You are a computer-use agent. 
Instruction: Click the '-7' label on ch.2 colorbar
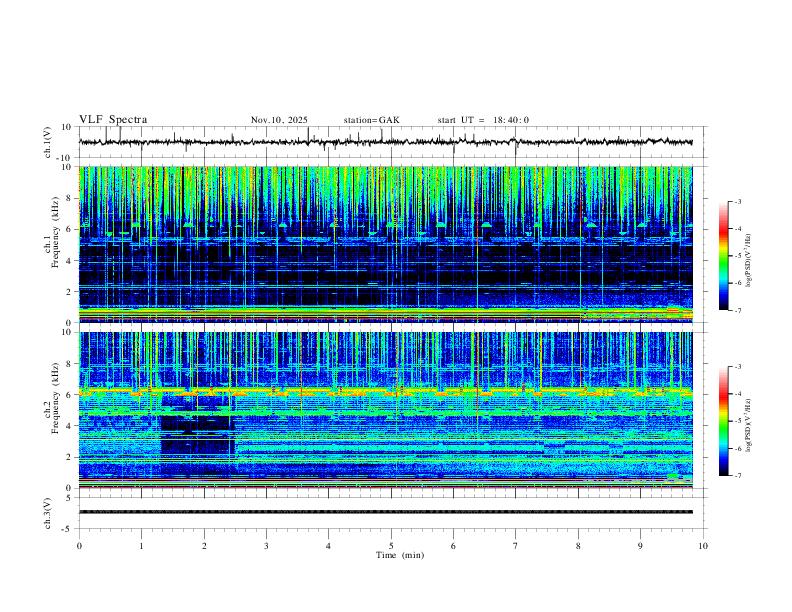(x=737, y=475)
